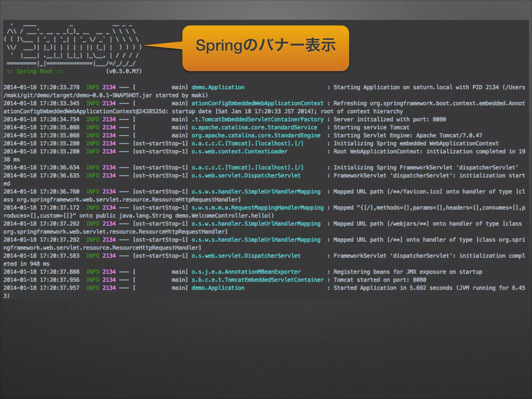Click the o.apache.catalina.core.StandardService logger
Screen dimensions: 532x399
(254, 128)
